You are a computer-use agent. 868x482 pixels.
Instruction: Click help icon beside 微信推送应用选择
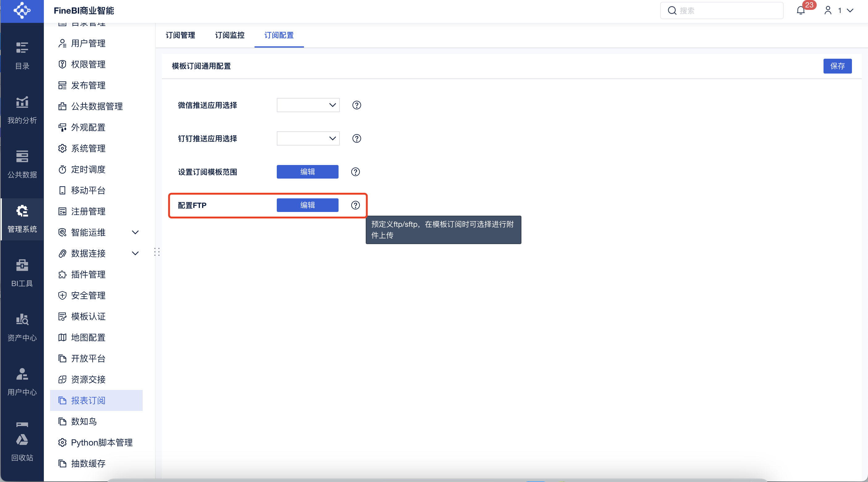pyautogui.click(x=356, y=105)
